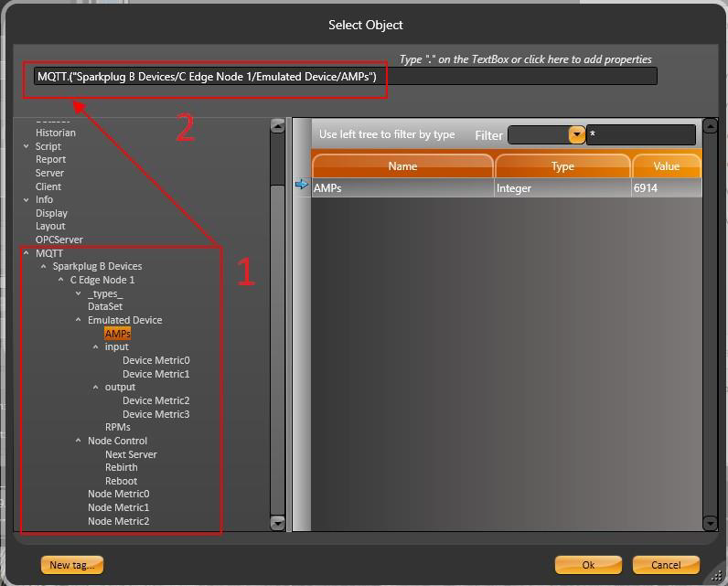This screenshot has height=586, width=728.
Task: Select Node Metric1 in the tree
Action: tap(119, 507)
